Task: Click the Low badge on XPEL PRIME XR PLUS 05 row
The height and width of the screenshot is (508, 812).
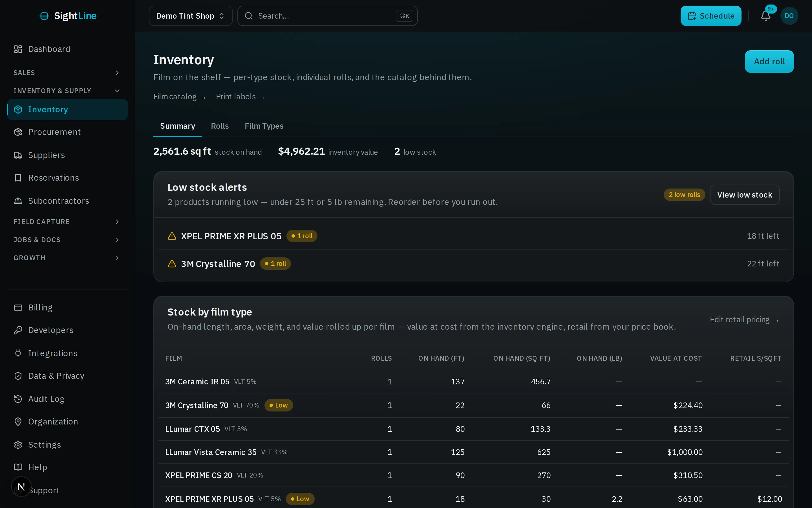Action: pyautogui.click(x=300, y=499)
